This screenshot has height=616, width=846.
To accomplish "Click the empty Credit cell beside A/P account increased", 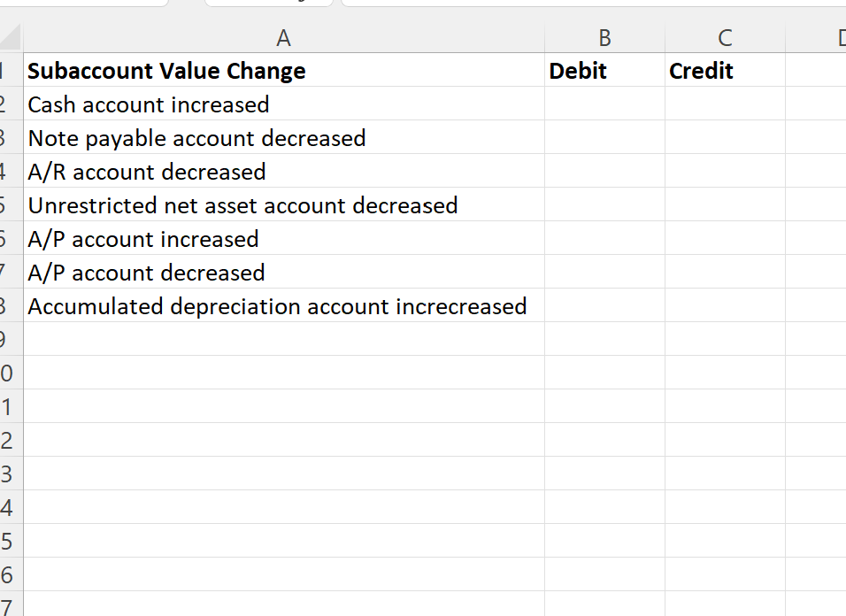I will pos(725,238).
